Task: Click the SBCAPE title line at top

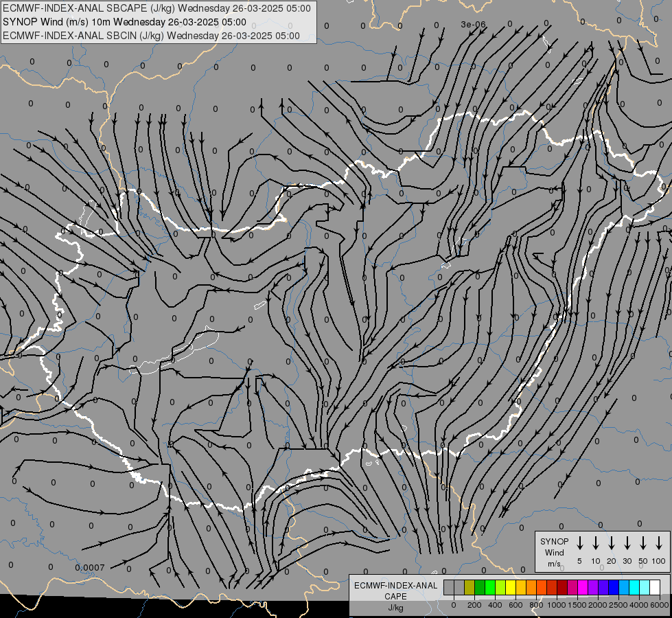Action: coord(157,8)
